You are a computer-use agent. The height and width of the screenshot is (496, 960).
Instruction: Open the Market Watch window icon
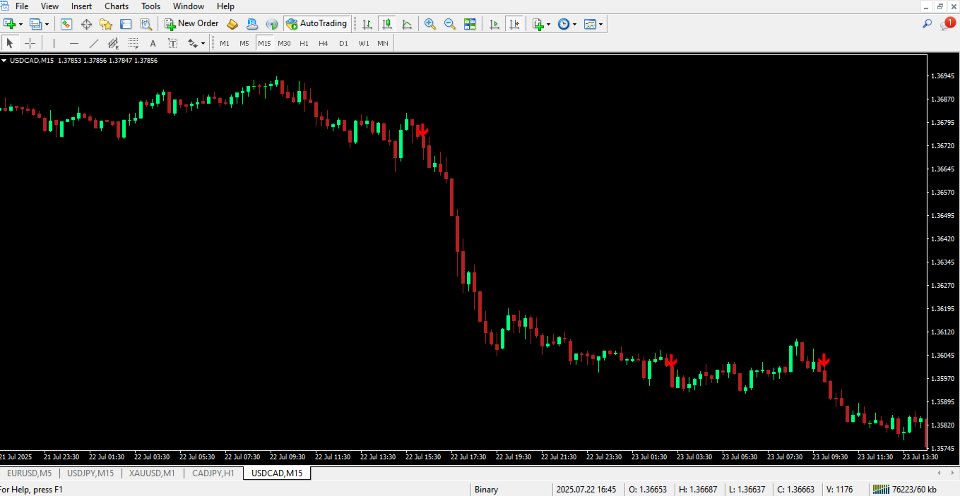[66, 24]
